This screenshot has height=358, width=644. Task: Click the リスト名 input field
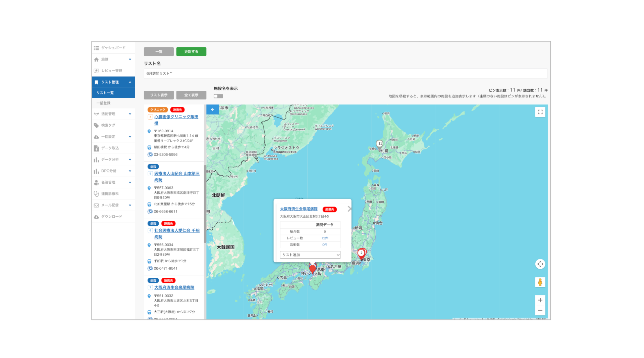[x=345, y=74]
